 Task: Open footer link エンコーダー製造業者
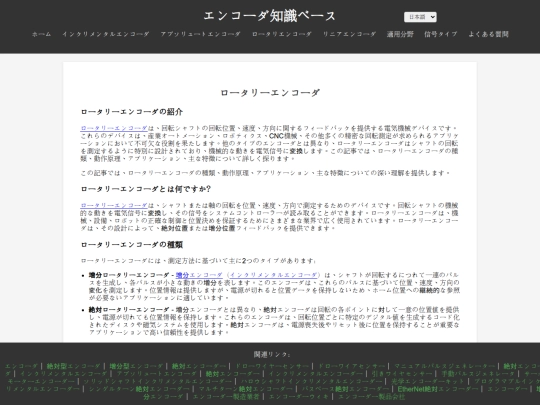(226, 397)
